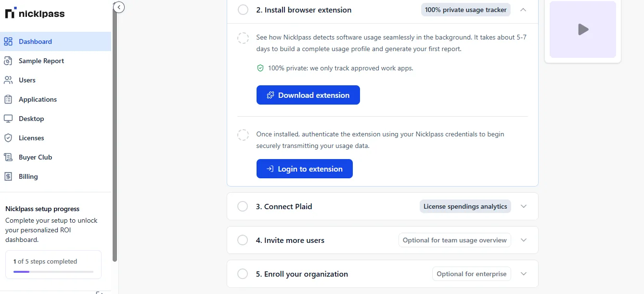Play the tutorial video thumbnail

coord(583,29)
